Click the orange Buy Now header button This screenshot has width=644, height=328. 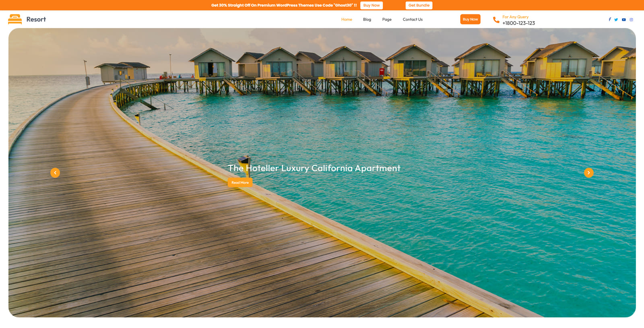pyautogui.click(x=470, y=19)
